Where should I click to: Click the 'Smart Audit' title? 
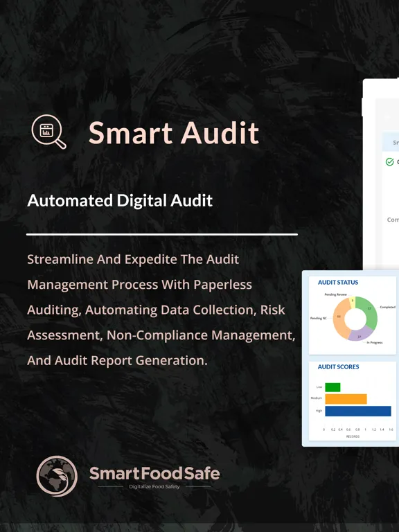tap(174, 133)
